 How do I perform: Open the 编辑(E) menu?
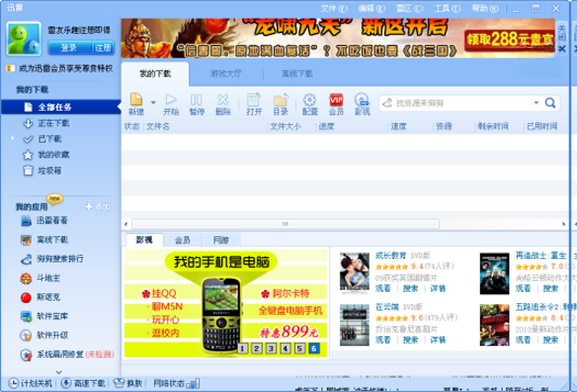[372, 8]
